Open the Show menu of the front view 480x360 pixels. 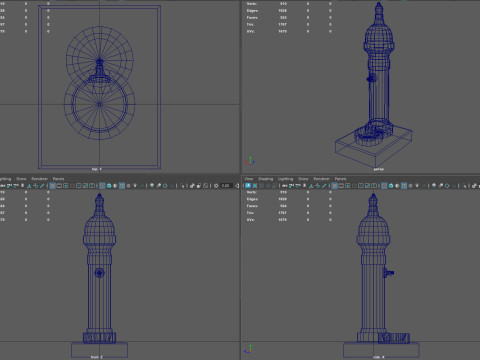pos(21,179)
